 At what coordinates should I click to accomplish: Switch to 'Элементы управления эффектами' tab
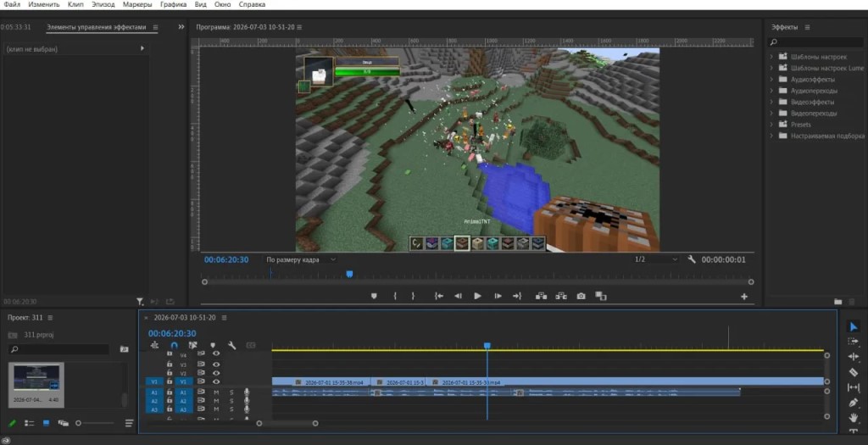[x=97, y=27]
